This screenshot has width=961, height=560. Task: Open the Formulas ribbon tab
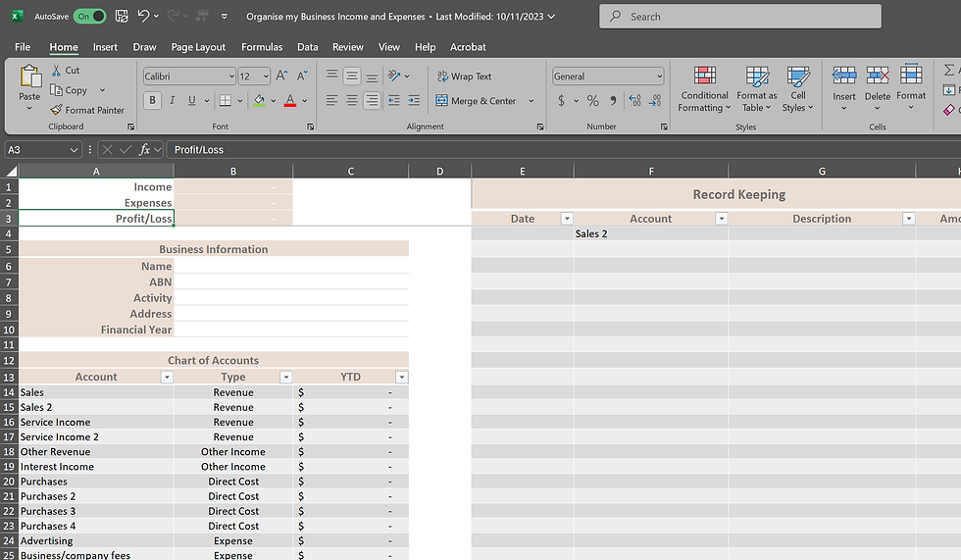pyautogui.click(x=262, y=47)
